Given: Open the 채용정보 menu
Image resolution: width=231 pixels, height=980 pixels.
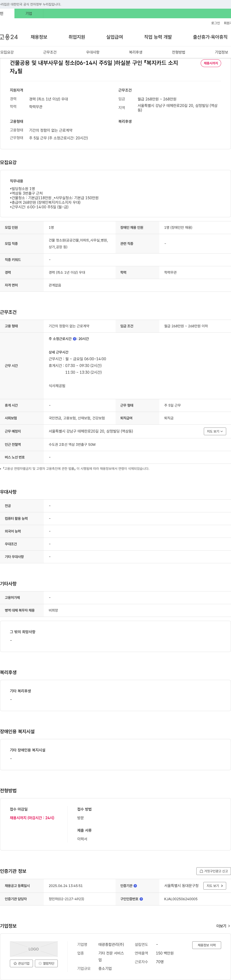Looking at the screenshot, I should [x=39, y=37].
